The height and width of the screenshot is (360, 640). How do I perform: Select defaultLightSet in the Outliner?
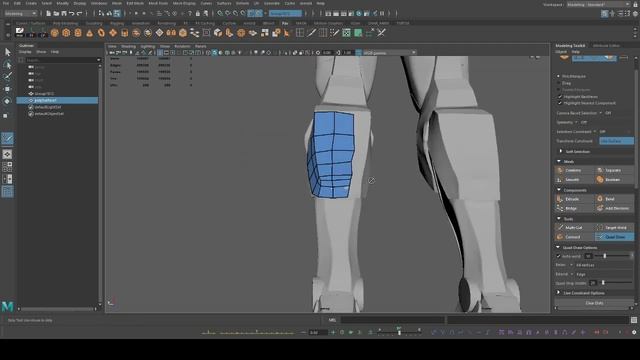click(x=48, y=107)
